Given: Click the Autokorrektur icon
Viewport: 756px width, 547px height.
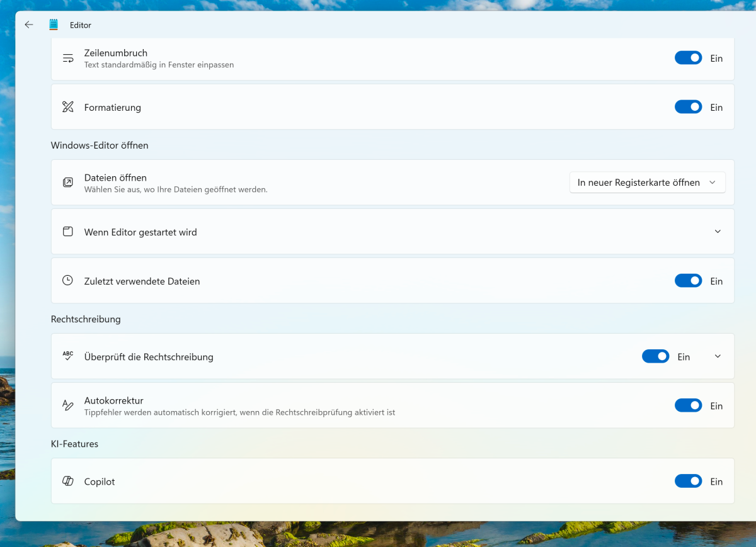Looking at the screenshot, I should pyautogui.click(x=68, y=405).
